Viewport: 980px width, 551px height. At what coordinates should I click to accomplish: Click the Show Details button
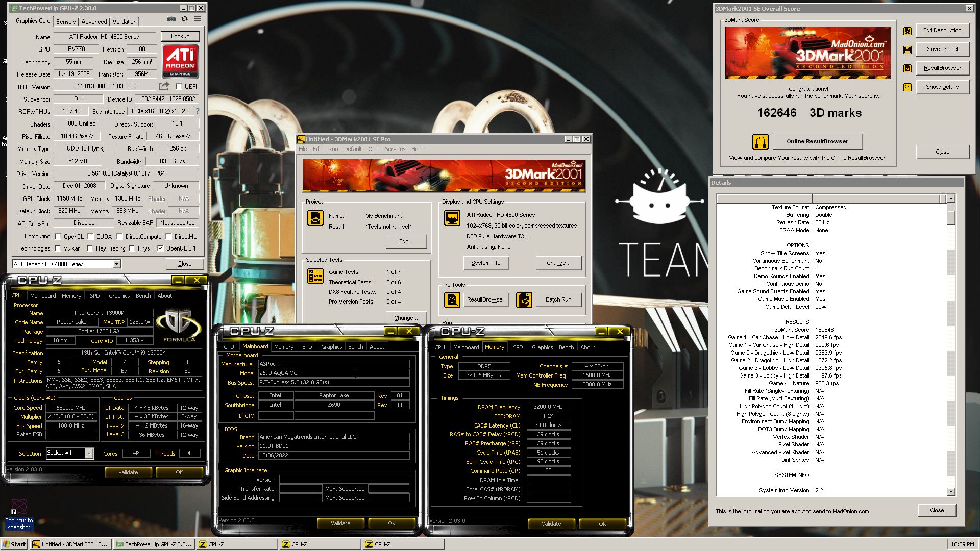(942, 87)
